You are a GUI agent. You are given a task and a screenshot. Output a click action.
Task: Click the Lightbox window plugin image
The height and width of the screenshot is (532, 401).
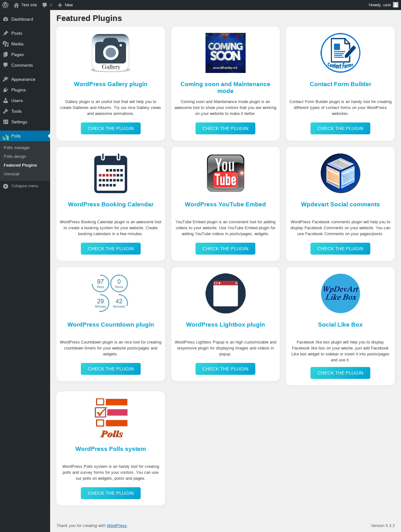[x=226, y=293]
